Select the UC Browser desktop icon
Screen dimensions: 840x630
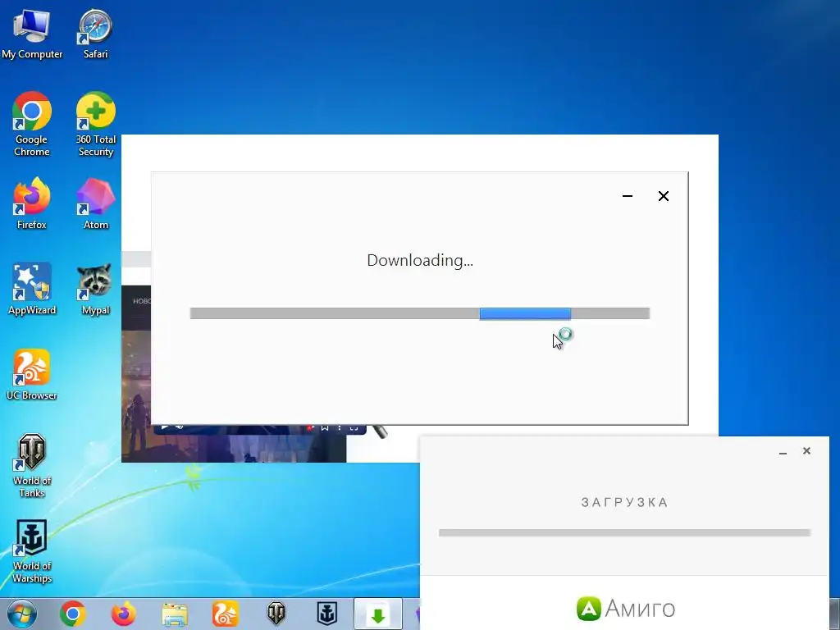click(32, 374)
